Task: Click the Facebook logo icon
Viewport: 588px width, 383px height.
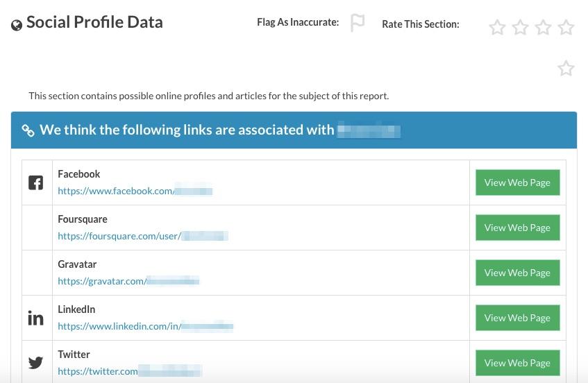Action: pos(35,183)
